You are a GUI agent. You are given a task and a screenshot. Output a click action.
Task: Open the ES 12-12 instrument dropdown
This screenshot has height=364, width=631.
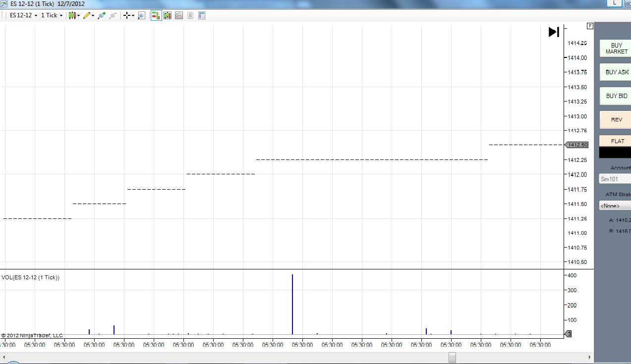(23, 15)
